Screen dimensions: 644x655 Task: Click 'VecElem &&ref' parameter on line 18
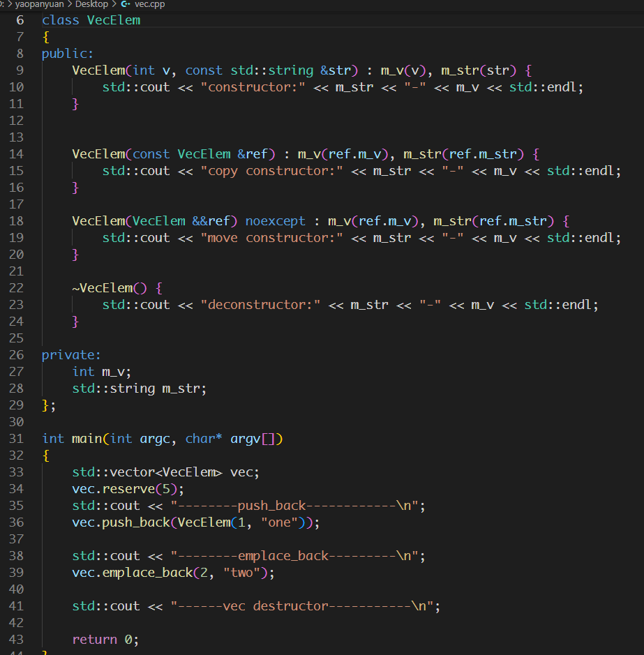coord(181,220)
